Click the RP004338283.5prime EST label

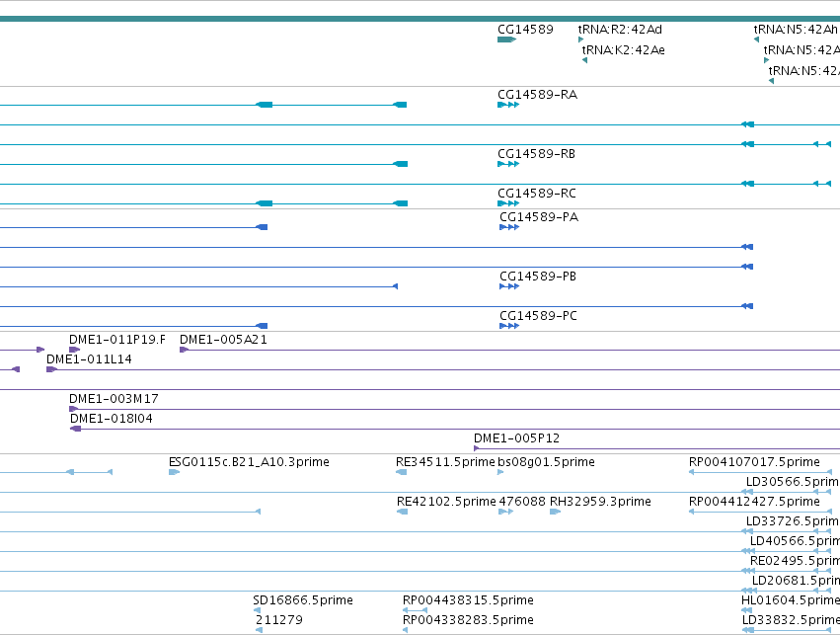468,620
